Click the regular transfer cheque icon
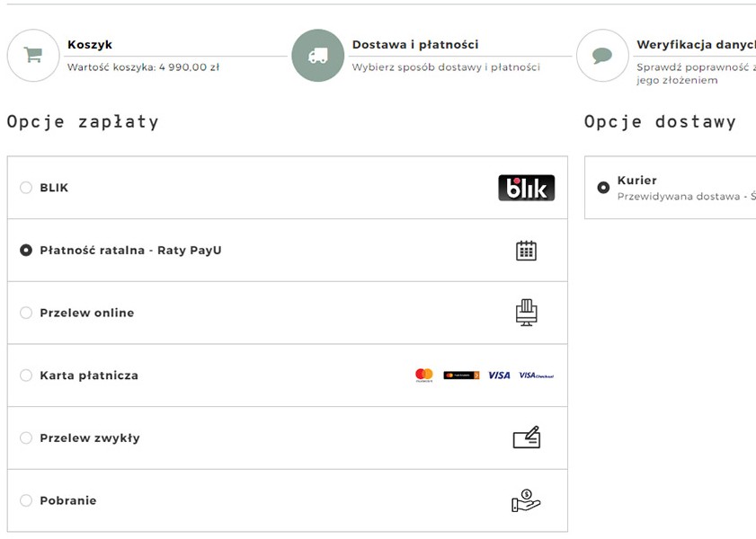The width and height of the screenshot is (756, 539). point(526,438)
